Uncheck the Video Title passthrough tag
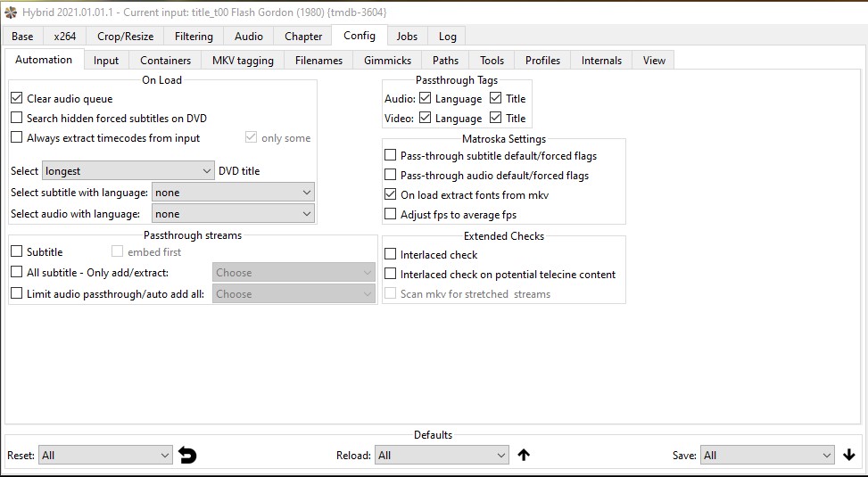Viewport: 868px width, 477px height. [496, 119]
